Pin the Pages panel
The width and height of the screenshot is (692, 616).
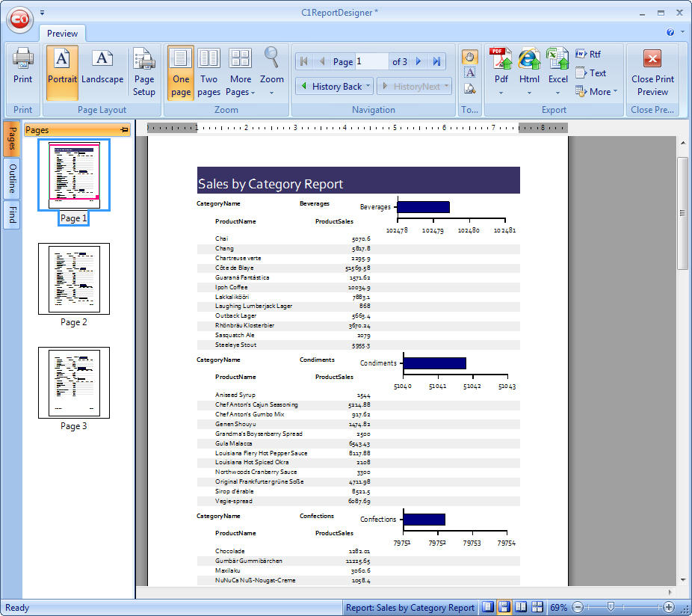124,130
